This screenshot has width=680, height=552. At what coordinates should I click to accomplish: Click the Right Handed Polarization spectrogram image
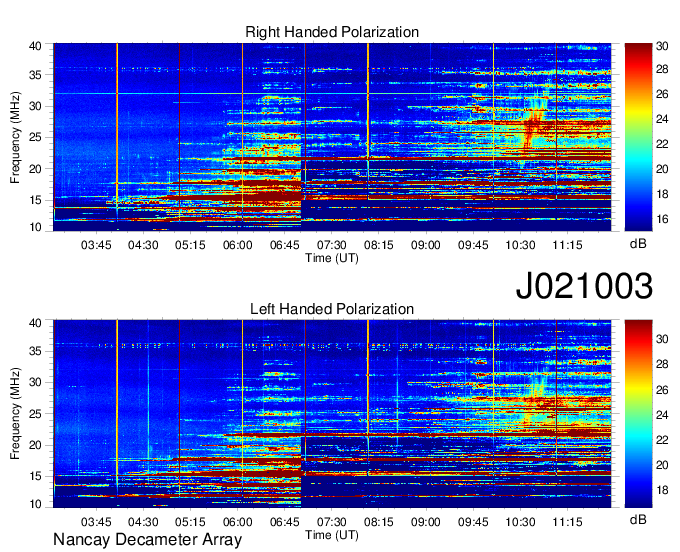(x=332, y=137)
